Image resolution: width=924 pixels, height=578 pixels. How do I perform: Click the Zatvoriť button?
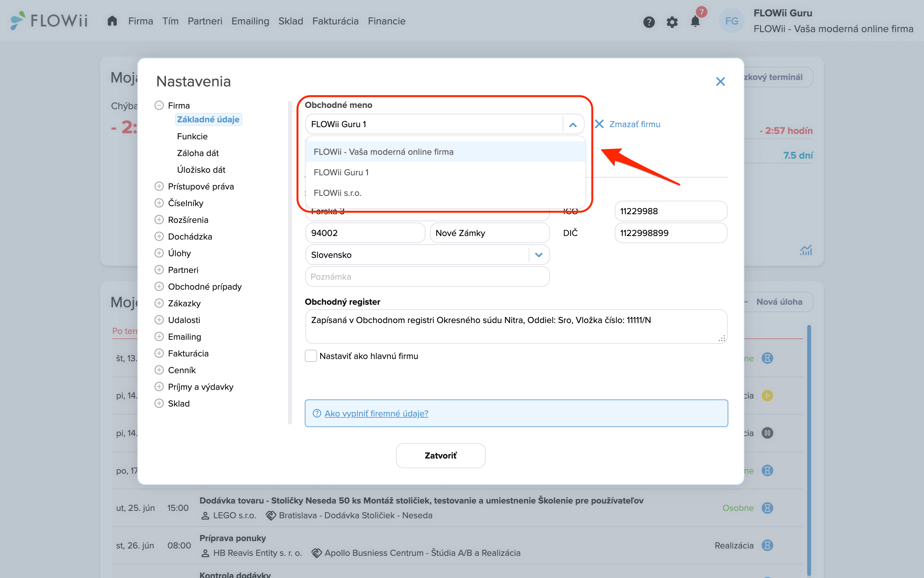(x=441, y=456)
